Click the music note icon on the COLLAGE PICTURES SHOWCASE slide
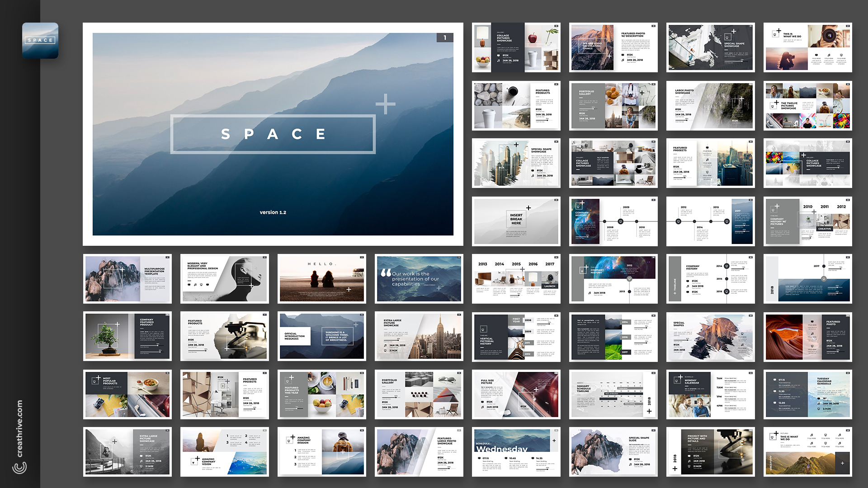This screenshot has width=868, height=488. 498,61
